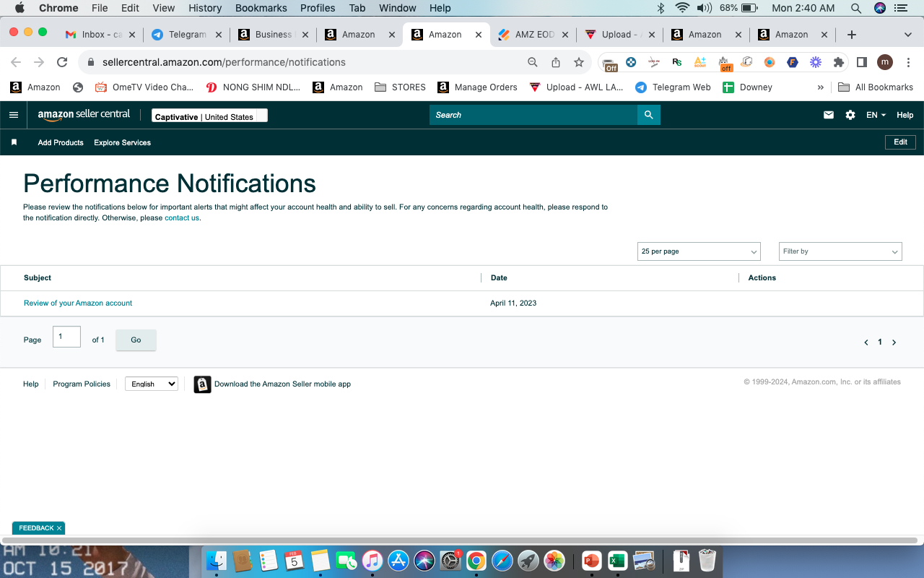Open a new Chrome tab
This screenshot has width=924, height=578.
852,35
